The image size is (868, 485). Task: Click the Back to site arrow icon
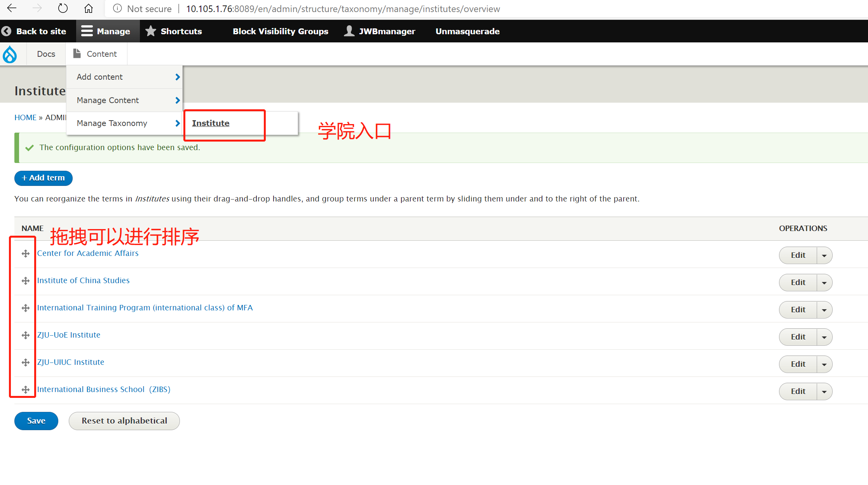tap(7, 31)
